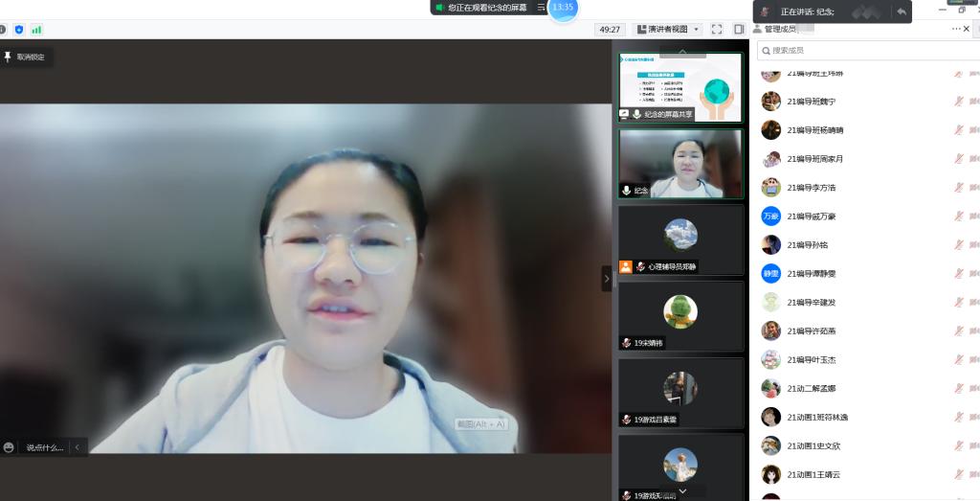Open the three-dot menu in members panel
The width and height of the screenshot is (980, 501).
pos(955,29)
